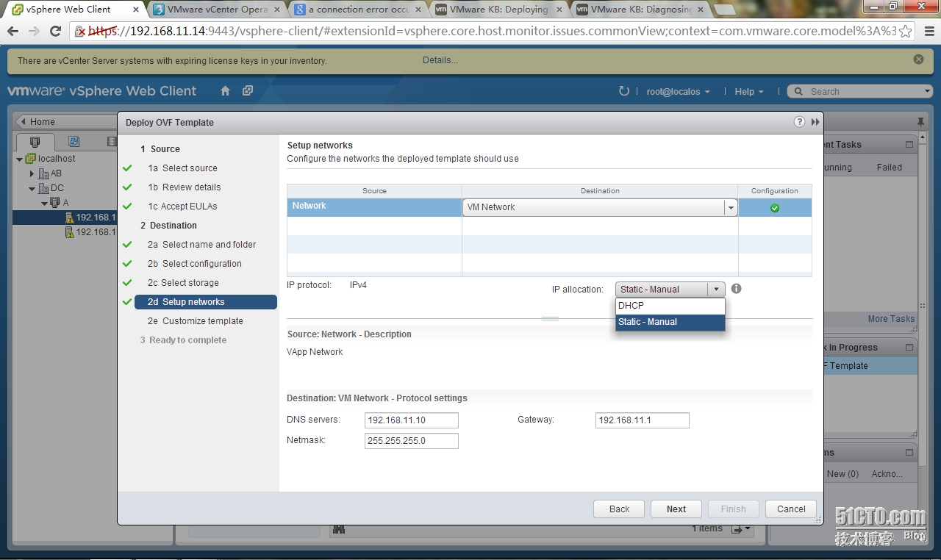This screenshot has width=941, height=560.
Task: Open the Help dropdown menu
Action: pos(749,92)
